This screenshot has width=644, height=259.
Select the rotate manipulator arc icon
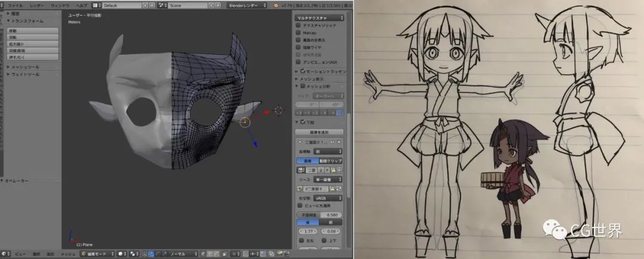(x=157, y=254)
